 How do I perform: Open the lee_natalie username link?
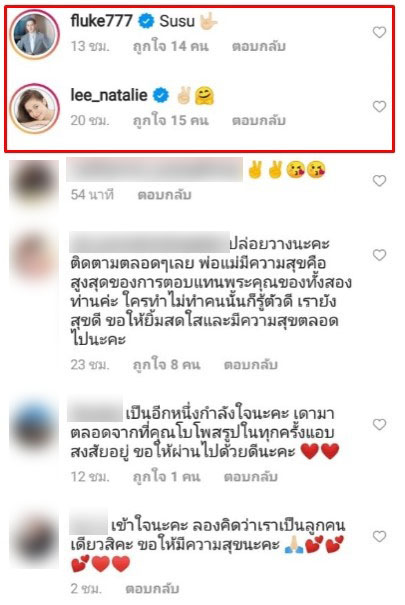(109, 95)
